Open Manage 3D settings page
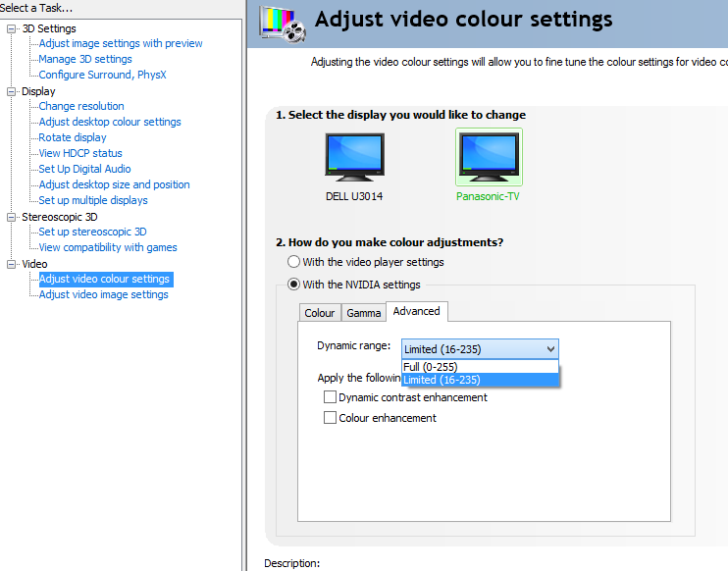Viewport: 728px width, 571px height. pyautogui.click(x=85, y=59)
